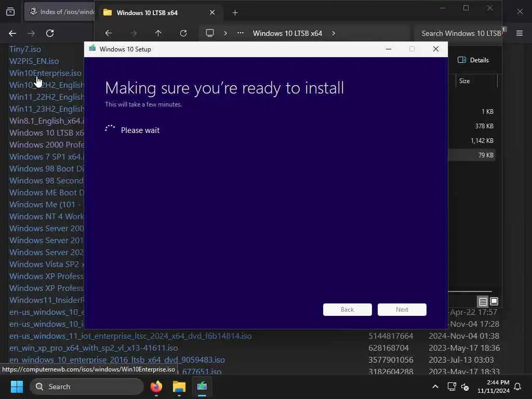
Task: Click the Firefox forward arrow
Action: 31,33
